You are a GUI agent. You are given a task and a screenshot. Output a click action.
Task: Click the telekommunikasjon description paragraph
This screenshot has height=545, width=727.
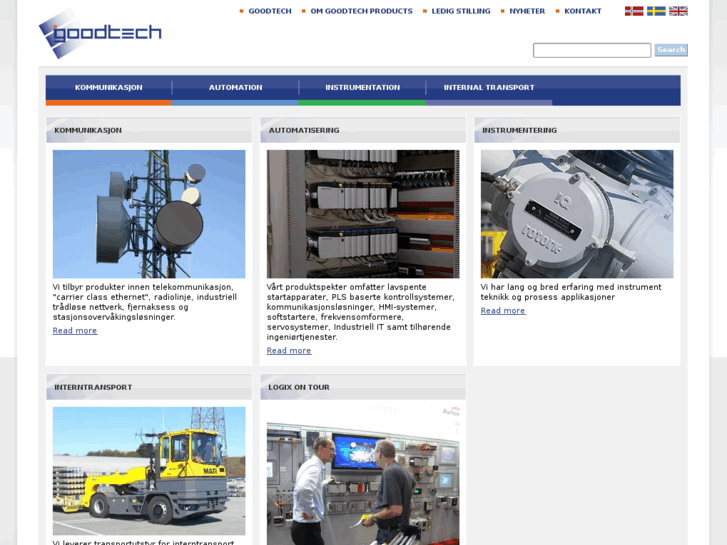[x=145, y=302]
